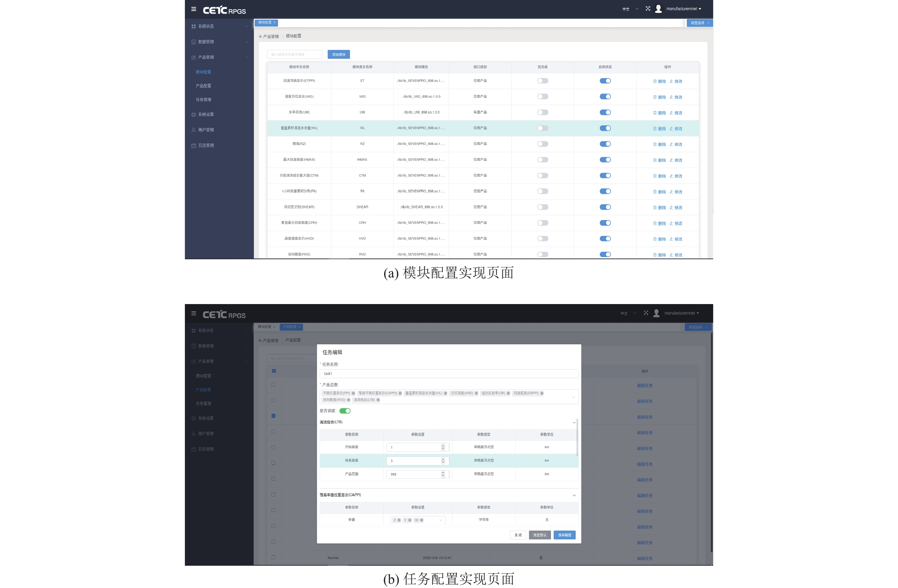Click the calendar icon beside 日志管理 on 模块配置 page
This screenshot has height=588, width=898.
[x=194, y=146]
